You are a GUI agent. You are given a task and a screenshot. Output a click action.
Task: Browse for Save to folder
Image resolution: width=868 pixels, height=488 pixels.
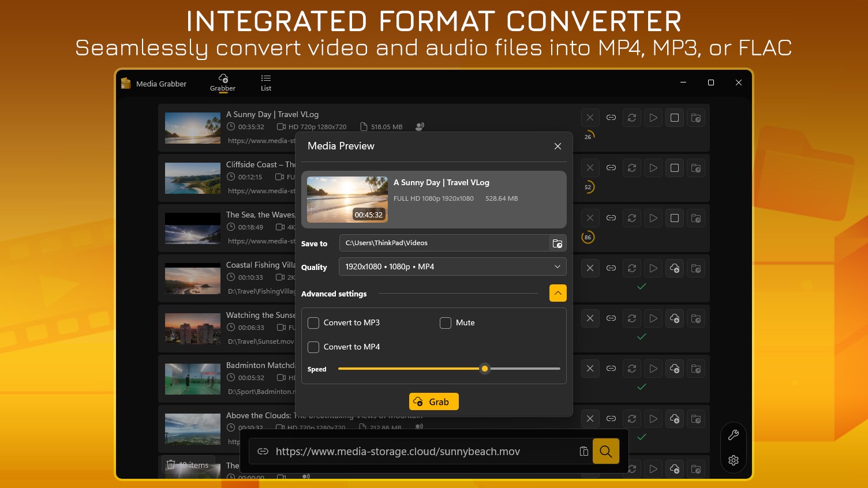(x=558, y=243)
